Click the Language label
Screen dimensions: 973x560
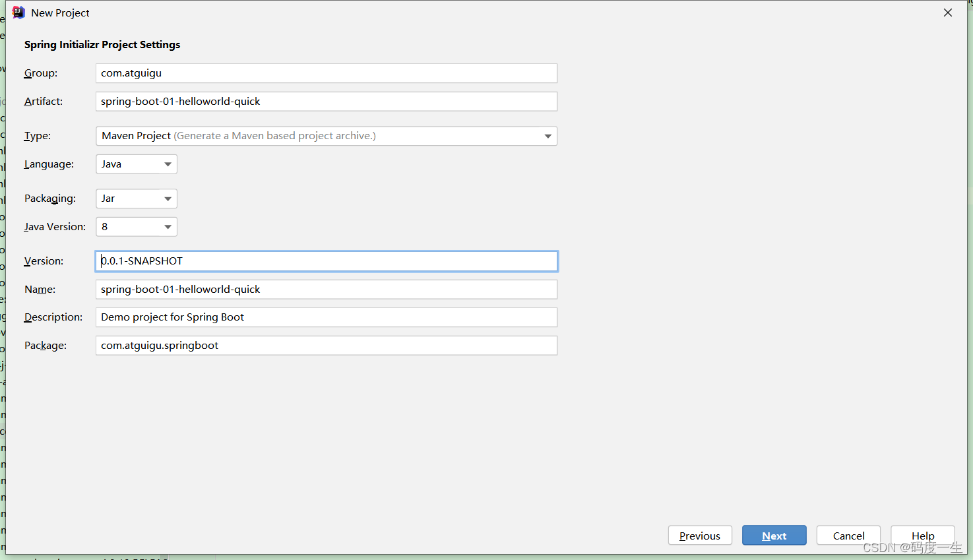pyautogui.click(x=49, y=164)
